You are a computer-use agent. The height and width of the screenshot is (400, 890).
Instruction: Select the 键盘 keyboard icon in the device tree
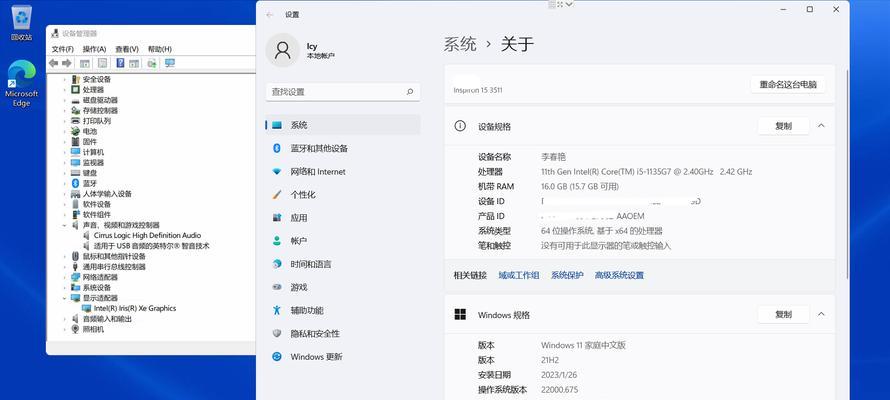tap(75, 173)
